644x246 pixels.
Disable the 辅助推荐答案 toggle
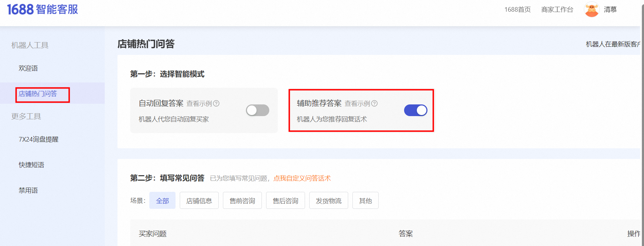[415, 110]
